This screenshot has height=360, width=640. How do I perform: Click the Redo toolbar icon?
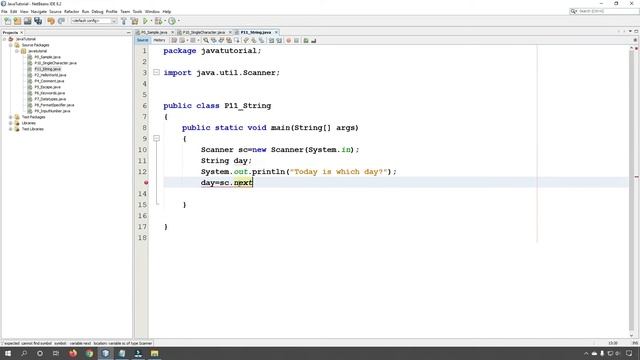tap(61, 21)
